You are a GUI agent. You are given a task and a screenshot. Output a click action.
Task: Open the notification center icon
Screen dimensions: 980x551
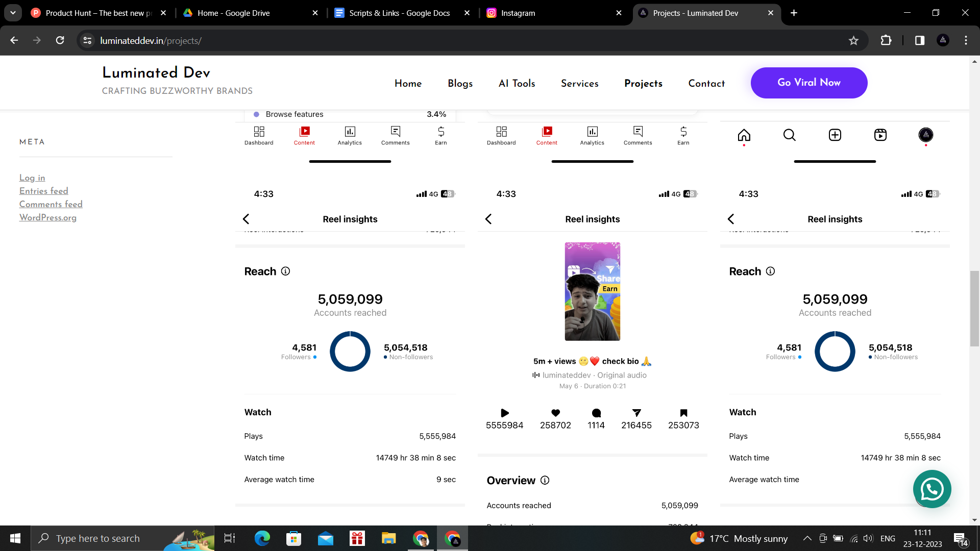[960, 539]
